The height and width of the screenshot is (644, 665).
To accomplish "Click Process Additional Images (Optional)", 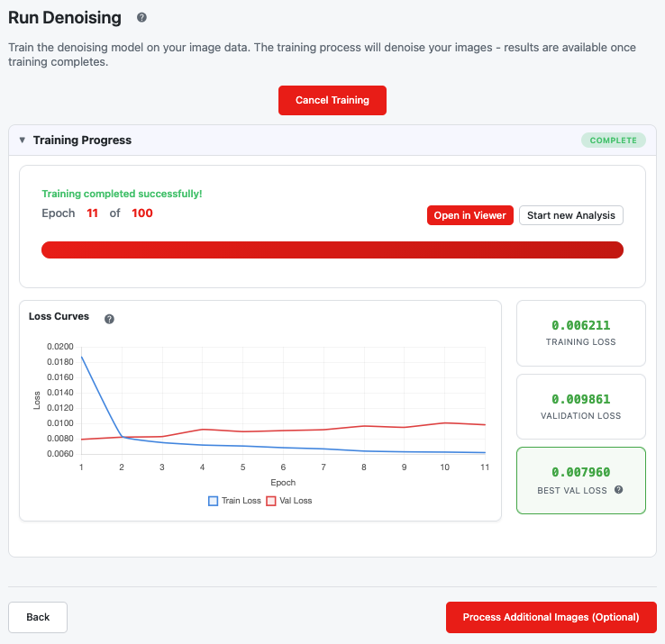I will coord(551,617).
